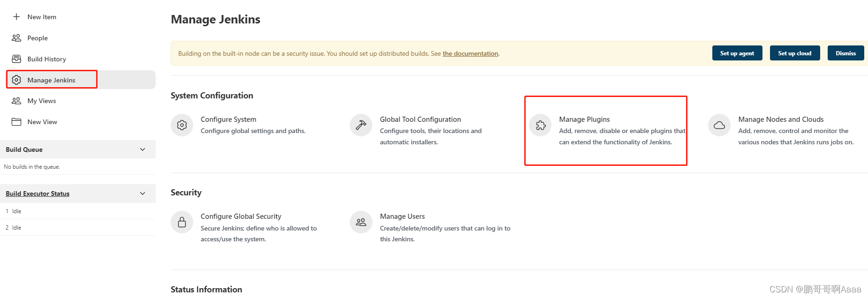The height and width of the screenshot is (298, 868).
Task: Collapse the Build Queue panel
Action: (143, 149)
